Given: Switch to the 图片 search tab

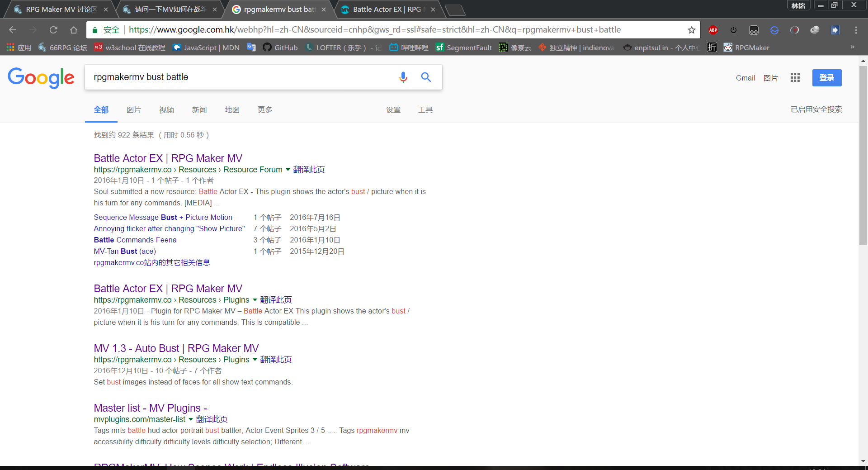Looking at the screenshot, I should tap(134, 110).
